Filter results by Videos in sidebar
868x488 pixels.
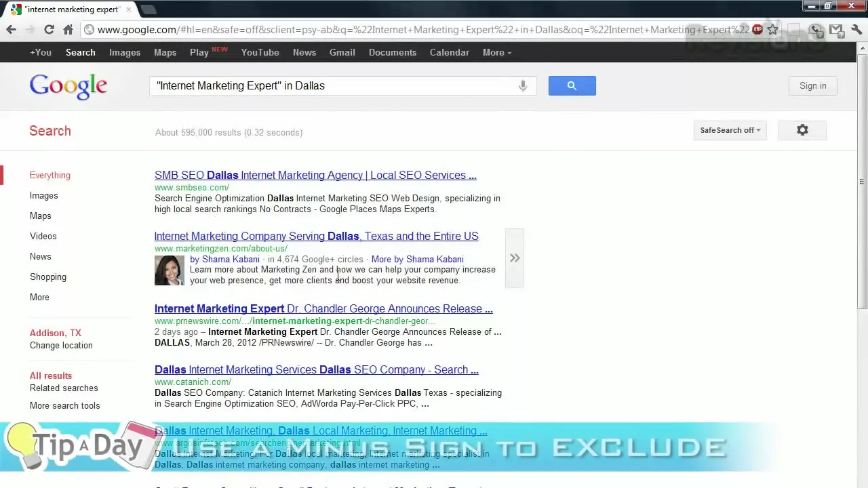[x=43, y=236]
